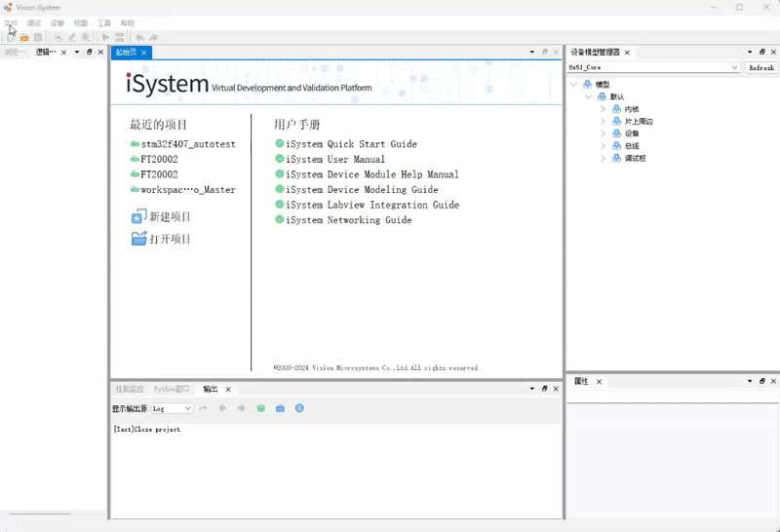Expand the 总线 tree node
The width and height of the screenshot is (780, 532).
point(603,146)
